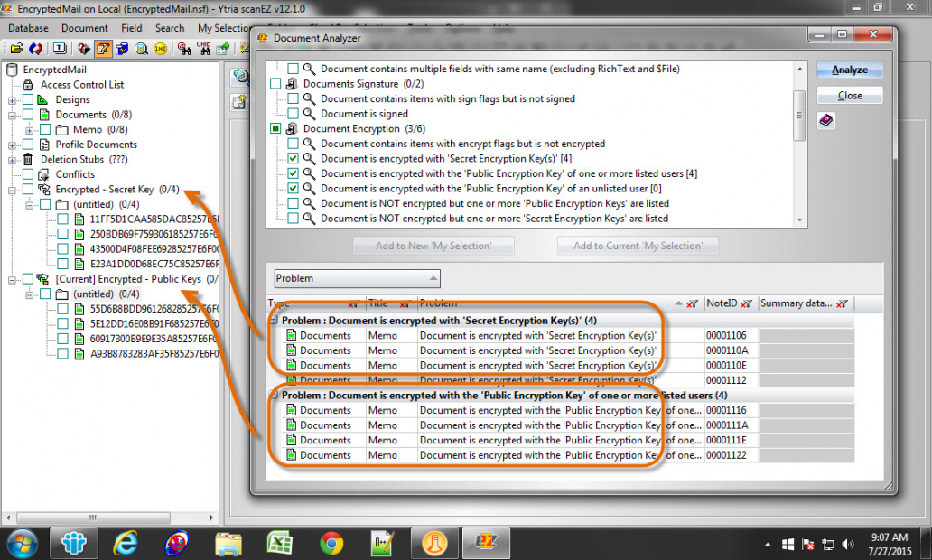
Task: Click the Access Control List padlock icon
Action: [x=28, y=84]
